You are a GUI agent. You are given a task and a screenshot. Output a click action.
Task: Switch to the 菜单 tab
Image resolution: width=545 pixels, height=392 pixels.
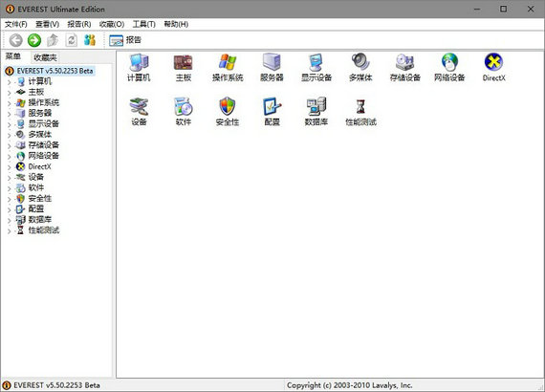coord(13,56)
